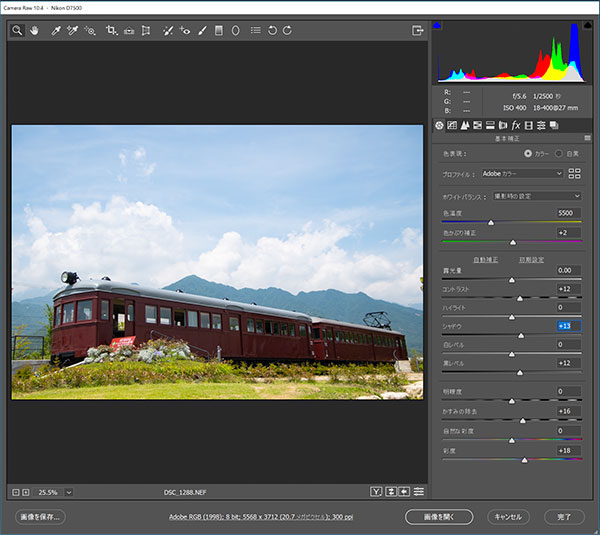The height and width of the screenshot is (535, 600).
Task: Click the 黒レベル value field +12
Action: coord(569,363)
